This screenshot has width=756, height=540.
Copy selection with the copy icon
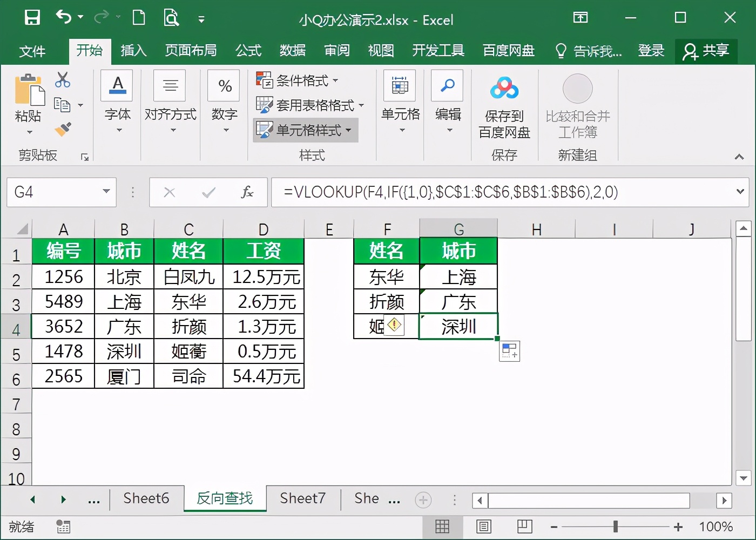tap(62, 105)
